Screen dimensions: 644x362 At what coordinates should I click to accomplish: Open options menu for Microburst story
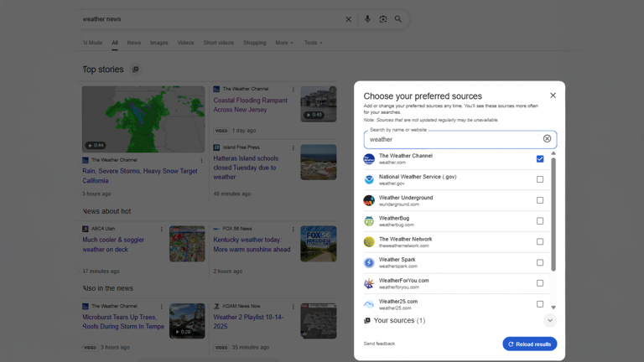(161, 307)
